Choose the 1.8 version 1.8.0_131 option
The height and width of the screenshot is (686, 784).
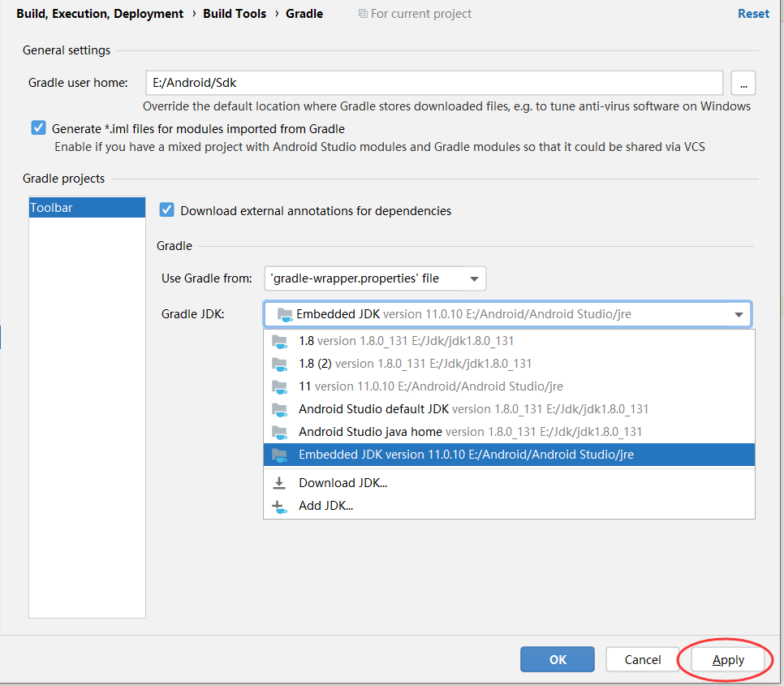(406, 341)
